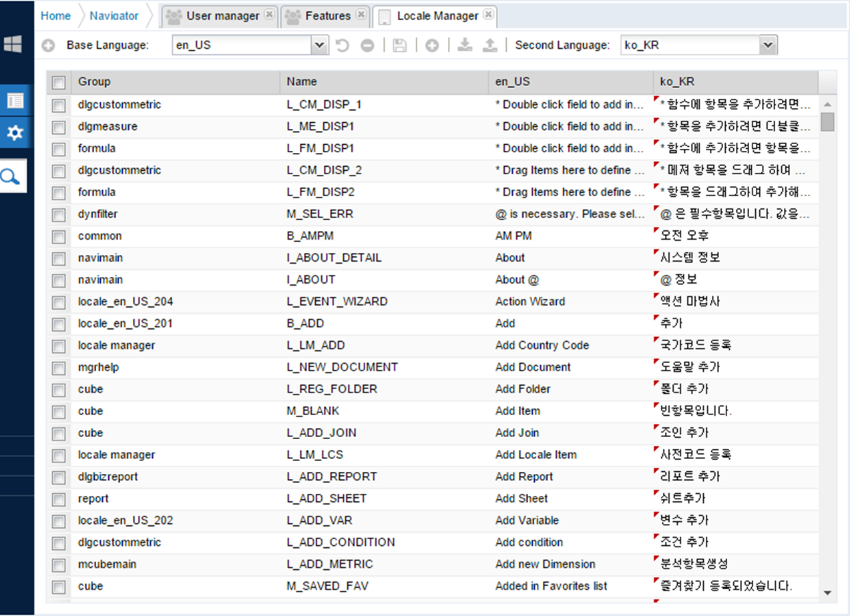
Task: Open the Navigator breadcrumb link
Action: [x=114, y=16]
